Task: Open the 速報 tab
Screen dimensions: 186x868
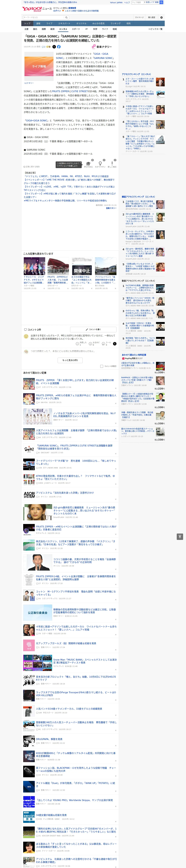Action: pos(38,24)
